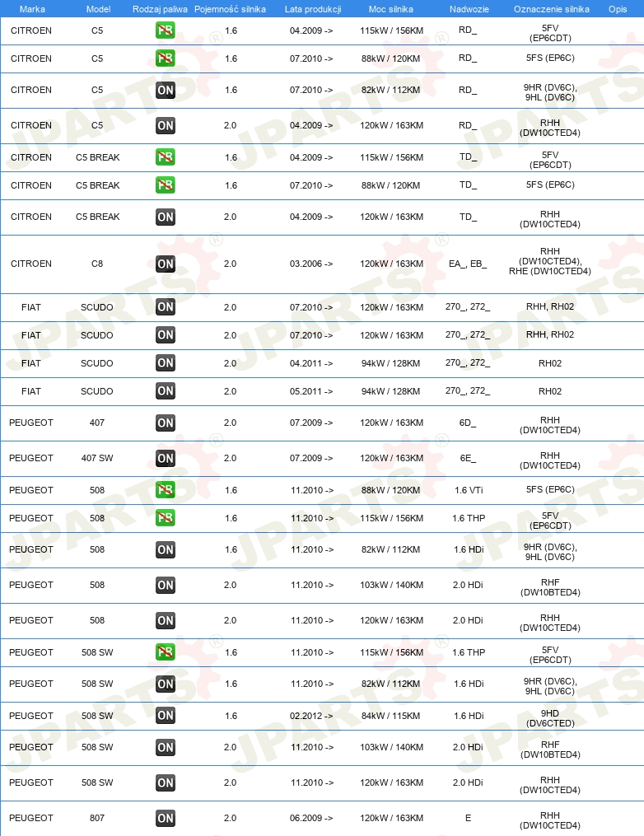644x836 pixels.
Task: Click the Oznaczenie silnika column header
Action: pos(552,9)
